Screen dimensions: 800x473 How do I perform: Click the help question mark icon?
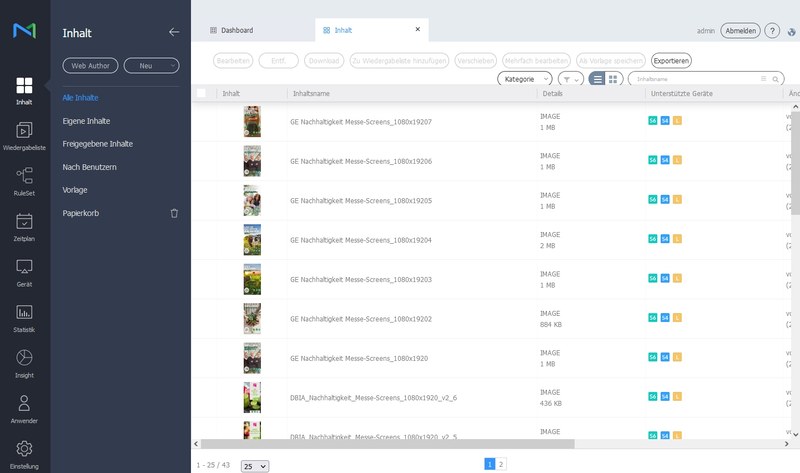click(x=772, y=31)
